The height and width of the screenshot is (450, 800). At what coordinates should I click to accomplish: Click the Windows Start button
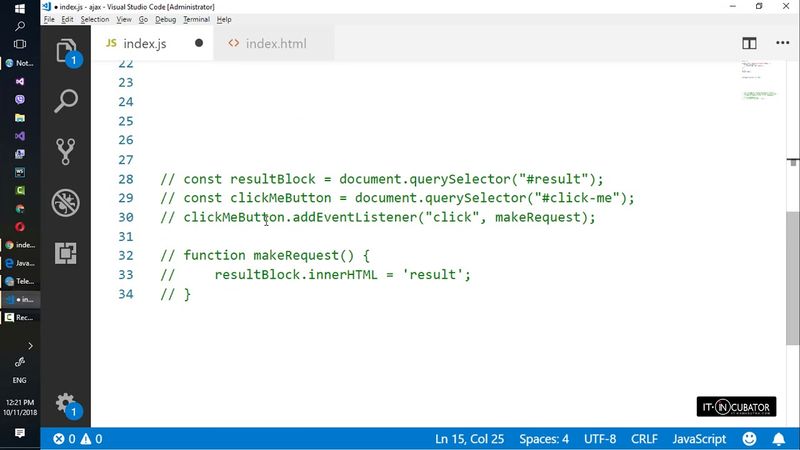20,10
